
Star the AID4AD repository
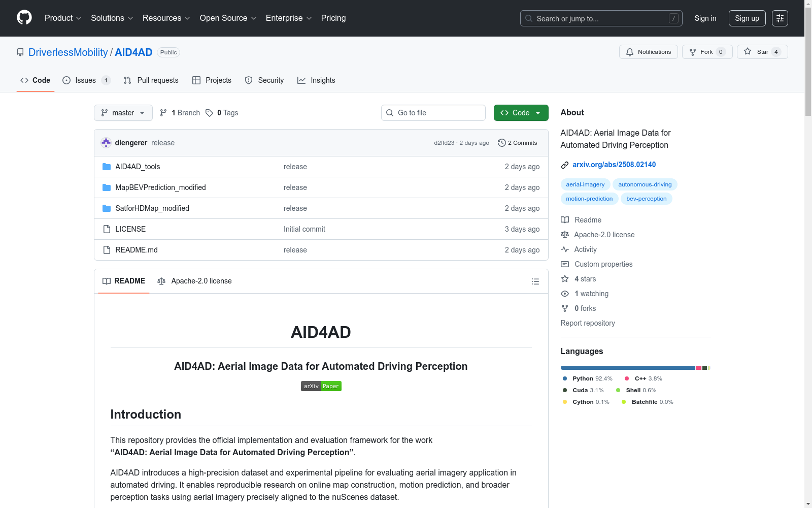tap(762, 52)
